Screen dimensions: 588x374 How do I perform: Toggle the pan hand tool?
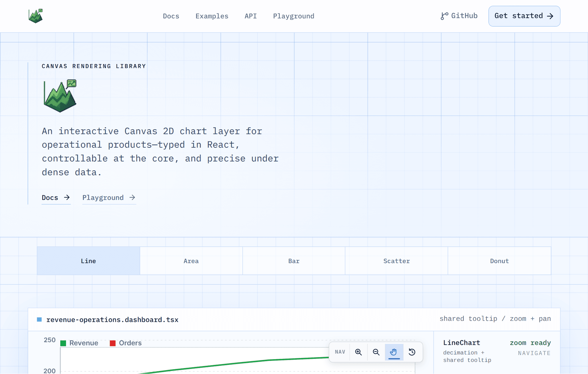coord(394,352)
